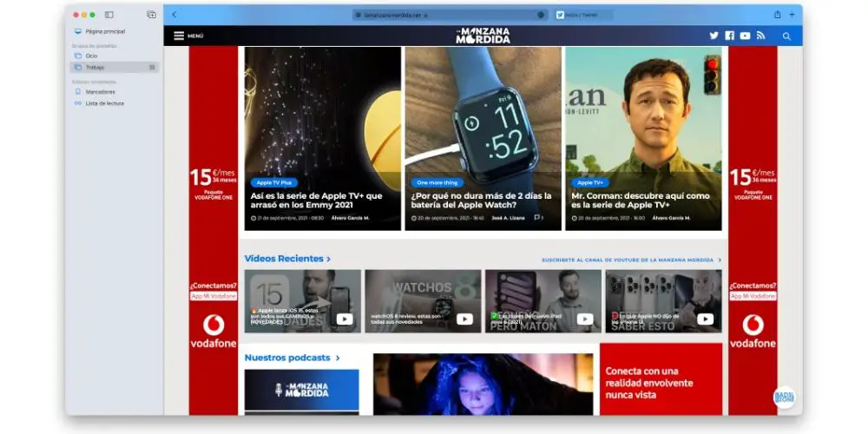
Task: Switch to the Twitter tab
Action: click(x=583, y=15)
